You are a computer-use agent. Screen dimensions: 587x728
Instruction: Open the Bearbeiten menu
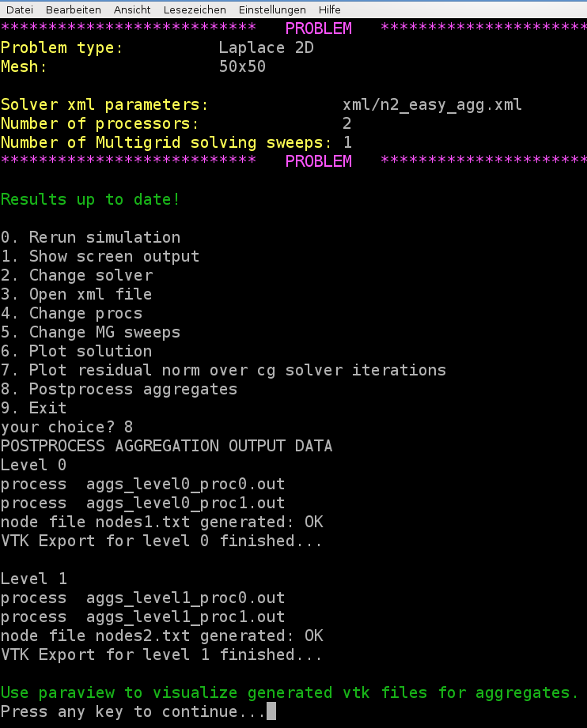[73, 9]
